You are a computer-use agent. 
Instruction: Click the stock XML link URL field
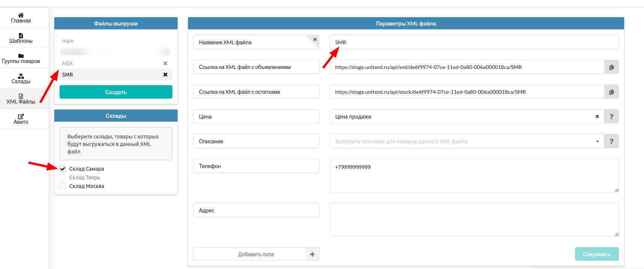(467, 92)
